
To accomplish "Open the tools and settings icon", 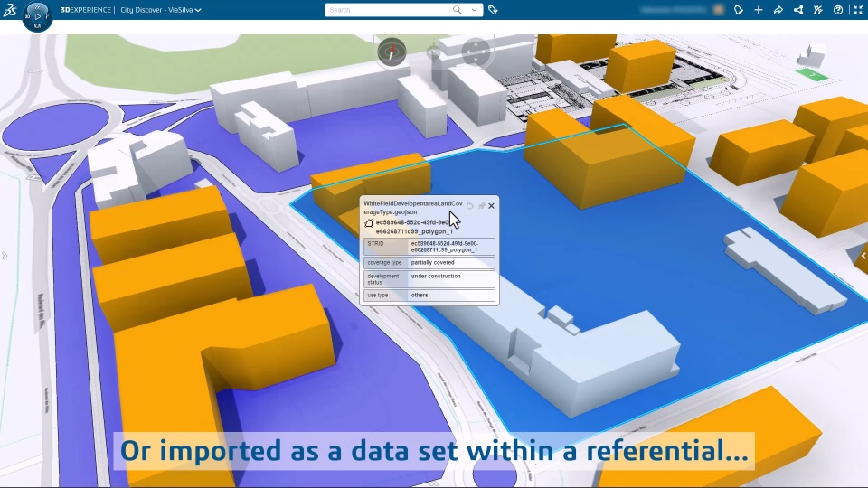I will [x=818, y=10].
